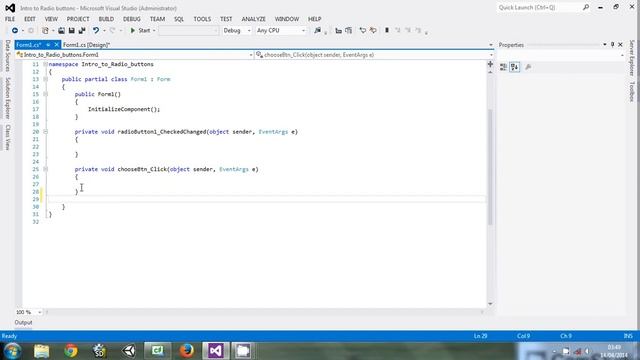The image size is (640, 360).
Task: Open the Any CPU platform dropdown
Action: 281,31
